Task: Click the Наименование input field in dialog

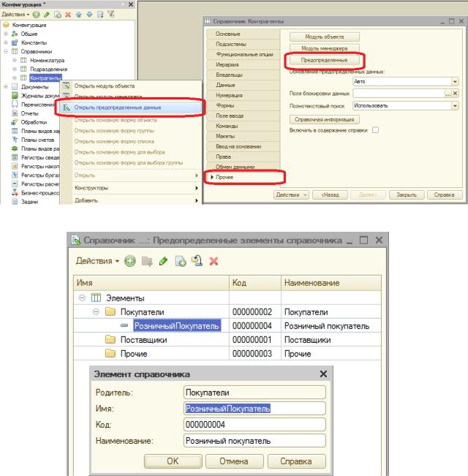Action: (254, 441)
